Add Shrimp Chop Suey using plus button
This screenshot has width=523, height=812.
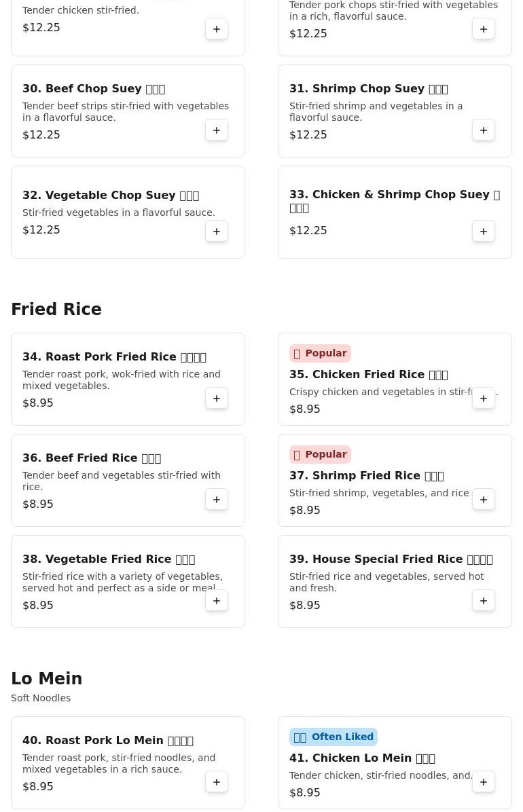[484, 130]
